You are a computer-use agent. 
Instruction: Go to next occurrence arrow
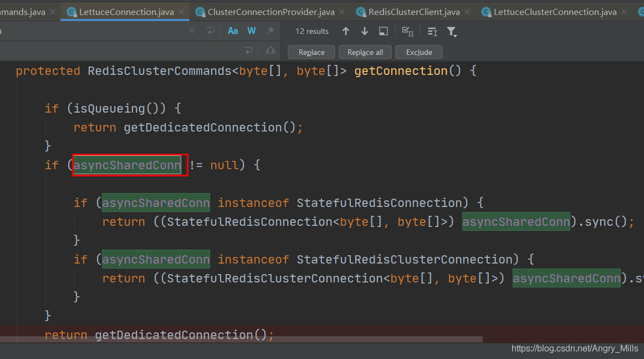(365, 31)
